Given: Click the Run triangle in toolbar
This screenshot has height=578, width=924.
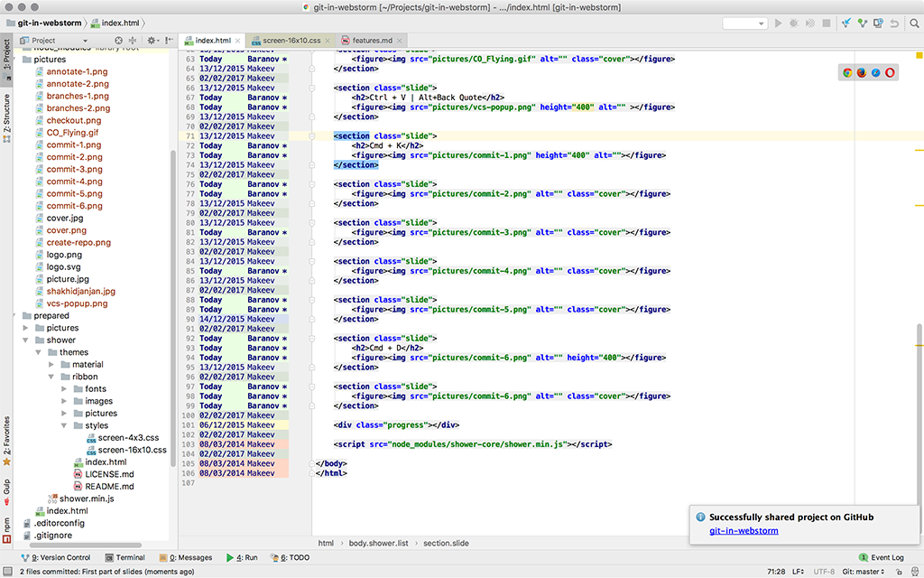Looking at the screenshot, I should [778, 23].
